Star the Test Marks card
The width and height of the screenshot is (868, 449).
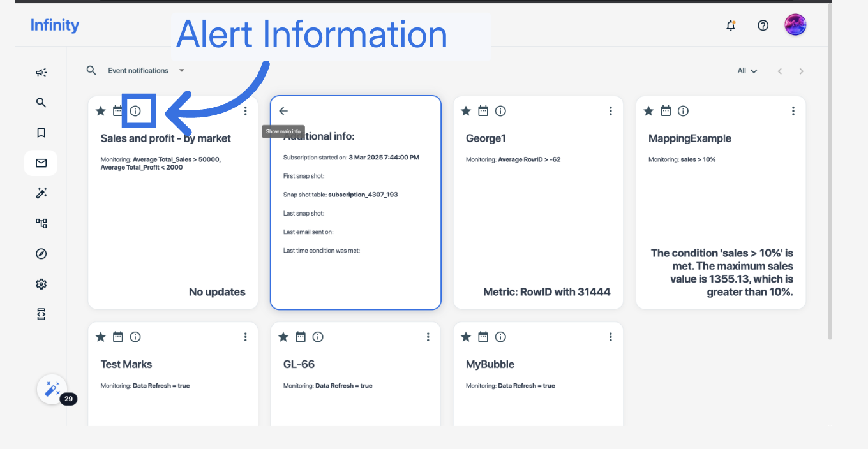click(100, 337)
